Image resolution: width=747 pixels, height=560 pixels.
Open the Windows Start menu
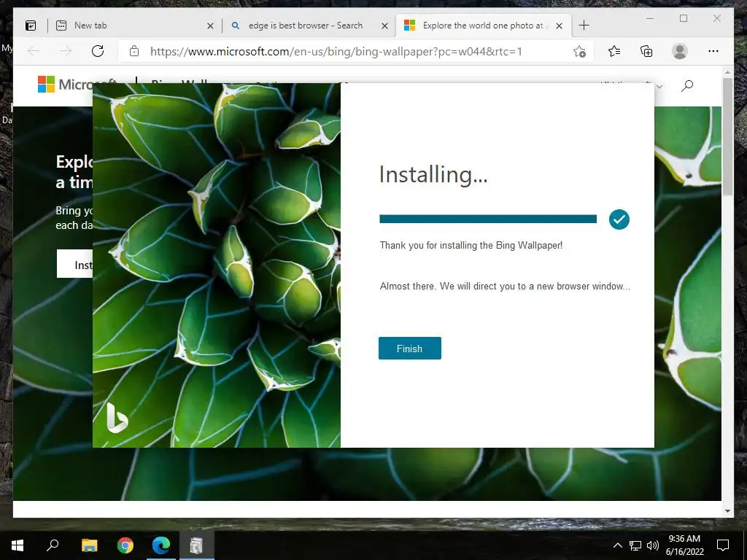(x=18, y=545)
